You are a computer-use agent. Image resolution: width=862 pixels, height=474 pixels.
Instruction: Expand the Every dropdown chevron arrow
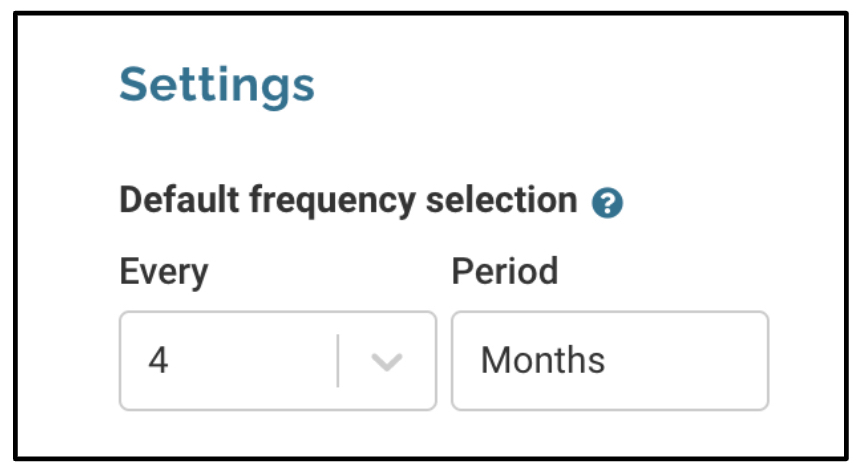tap(387, 362)
